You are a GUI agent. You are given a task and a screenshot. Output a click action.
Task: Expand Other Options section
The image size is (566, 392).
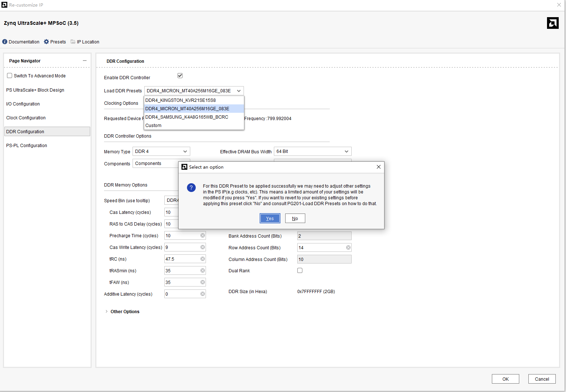coord(106,311)
